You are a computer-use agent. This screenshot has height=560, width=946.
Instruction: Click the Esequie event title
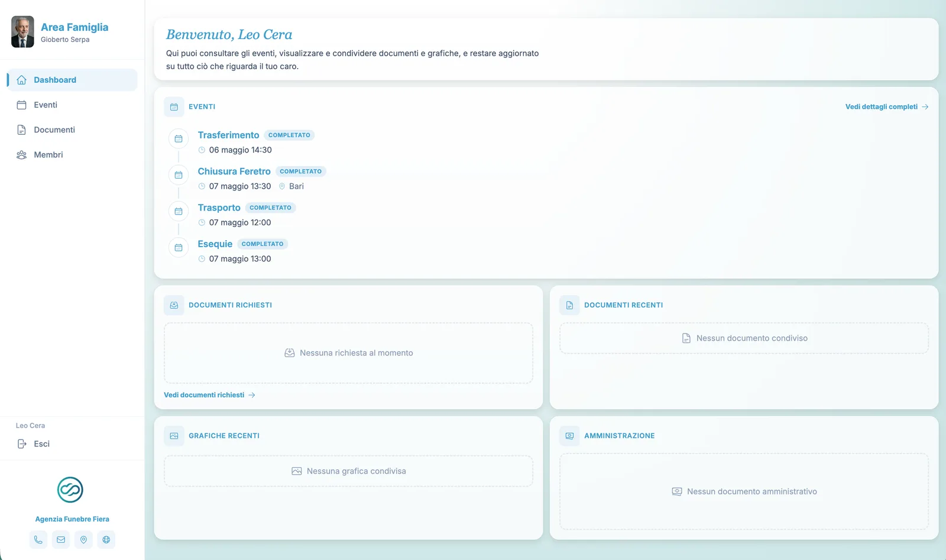(215, 244)
